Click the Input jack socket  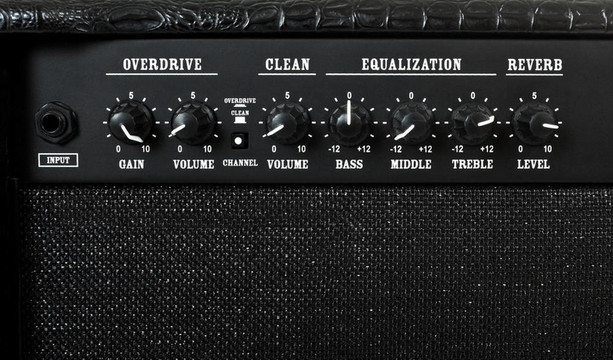point(56,123)
